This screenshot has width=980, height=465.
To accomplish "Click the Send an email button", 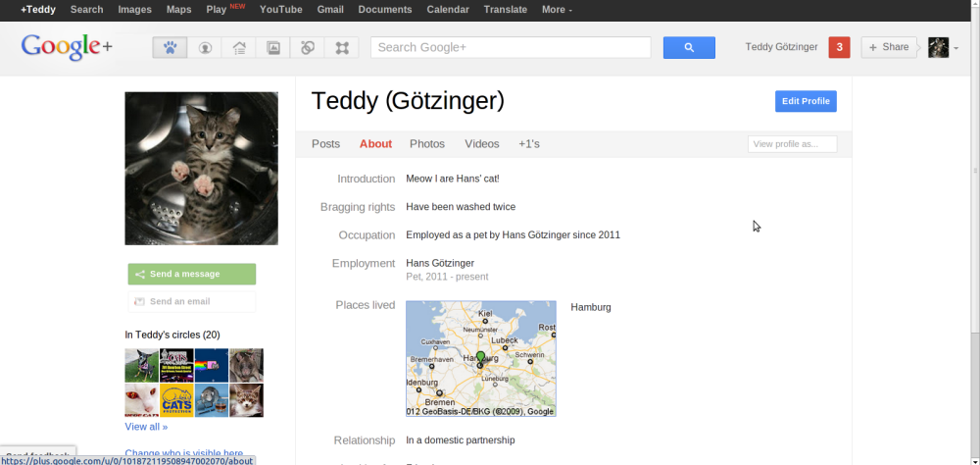I will point(192,301).
